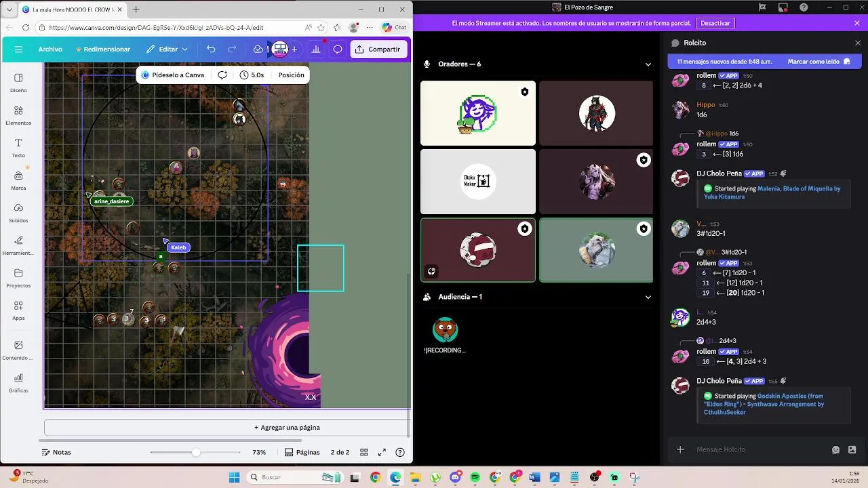This screenshot has height=488, width=868.
Task: Open the Archivo menu in Canva
Action: point(50,49)
